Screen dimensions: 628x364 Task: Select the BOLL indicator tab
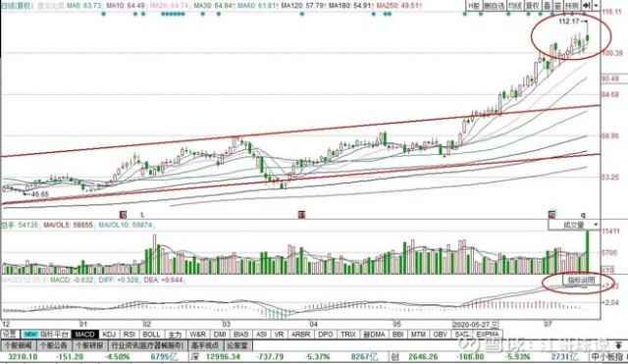pos(151,334)
